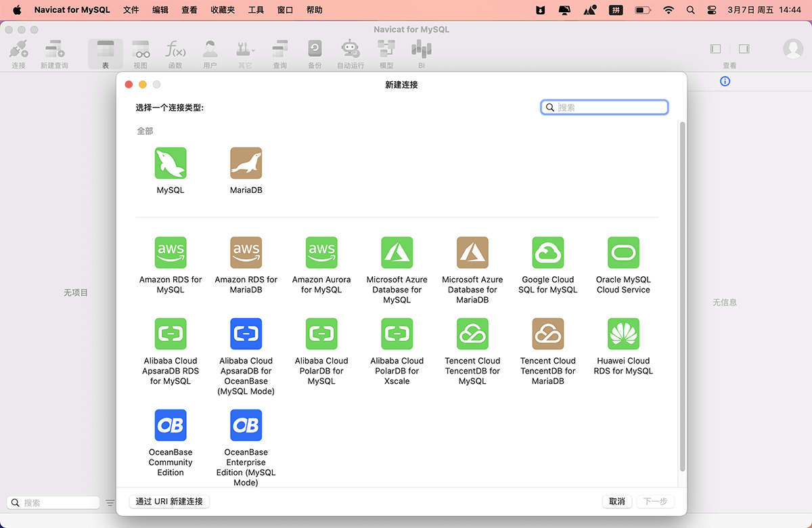The image size is (812, 528).
Task: Open the 备份 toolbar item
Action: (315, 54)
